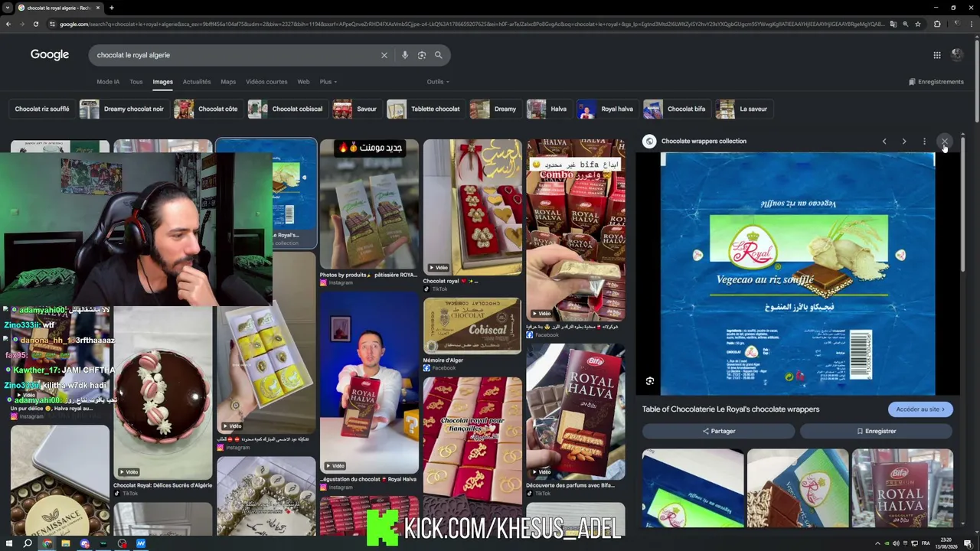Filter by Chocolat bifa chip

[675, 109]
